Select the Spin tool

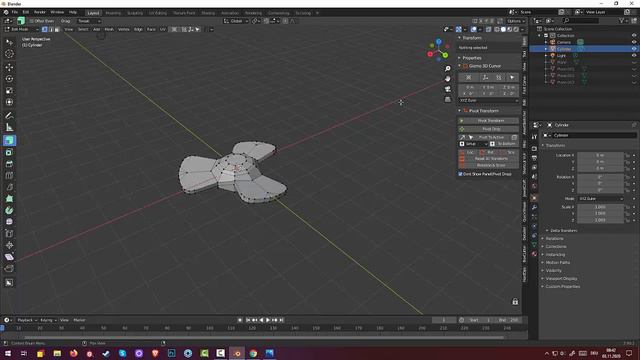pos(9,210)
